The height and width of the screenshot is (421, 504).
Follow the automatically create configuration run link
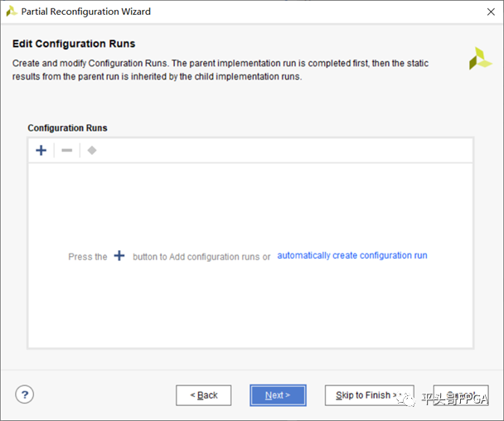tap(352, 255)
